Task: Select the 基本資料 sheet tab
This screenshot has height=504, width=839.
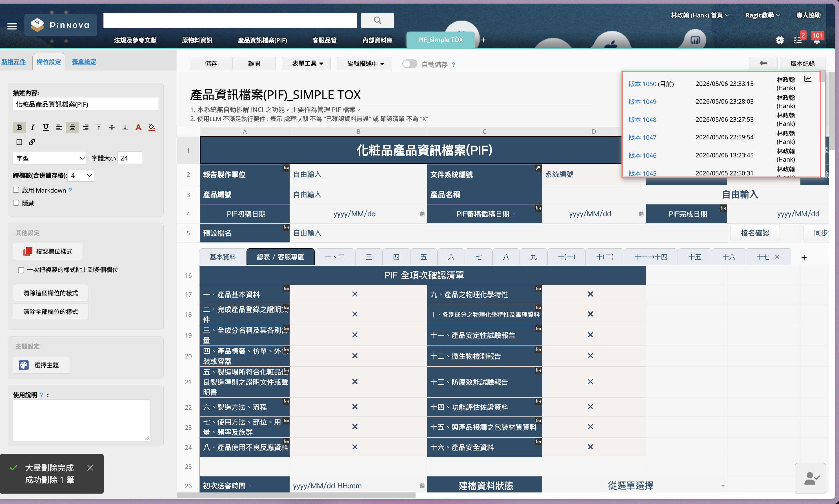Action: click(x=223, y=257)
